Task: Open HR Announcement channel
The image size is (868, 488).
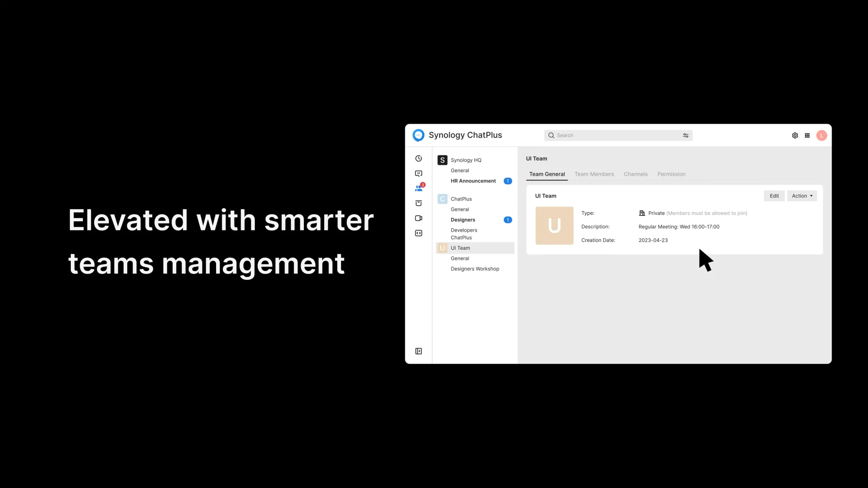Action: (x=473, y=181)
